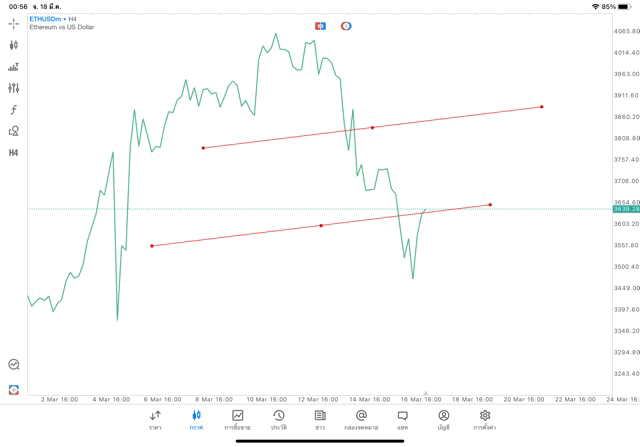
Task: Switch to the การซื้อขาย (Trade) tab
Action: [x=238, y=419]
